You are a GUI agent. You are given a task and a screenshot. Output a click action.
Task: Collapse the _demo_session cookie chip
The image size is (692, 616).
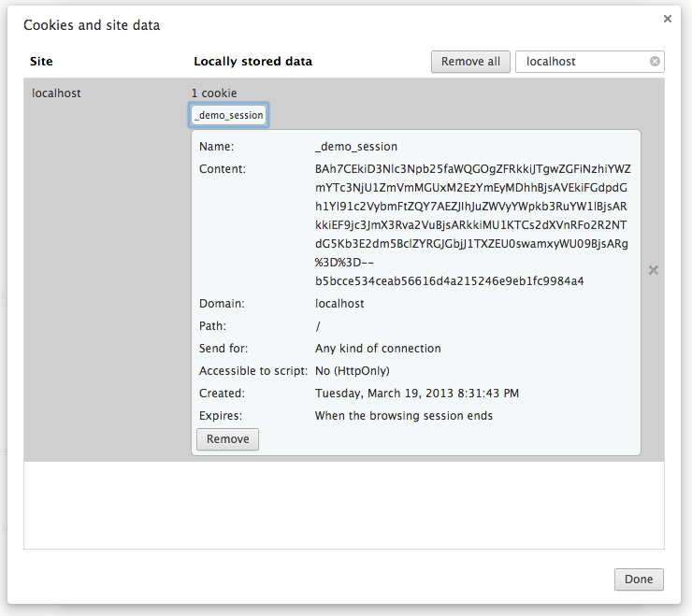pyautogui.click(x=229, y=115)
